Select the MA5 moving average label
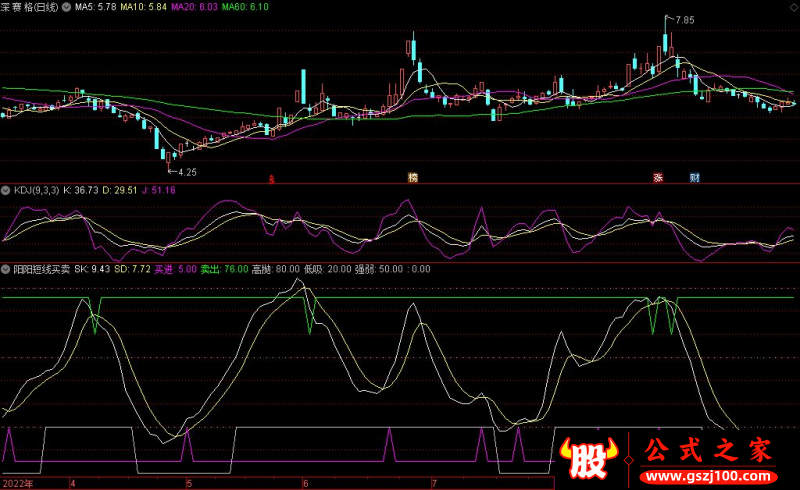The image size is (800, 490). coord(97,7)
